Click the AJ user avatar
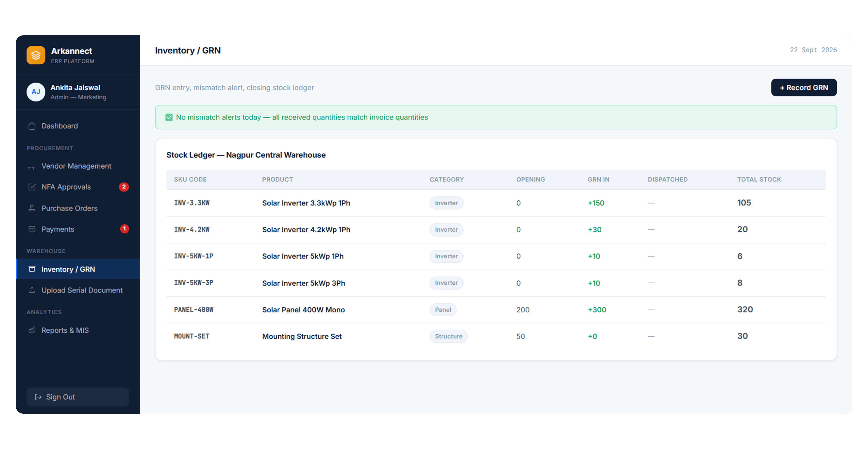868x449 pixels. [36, 92]
